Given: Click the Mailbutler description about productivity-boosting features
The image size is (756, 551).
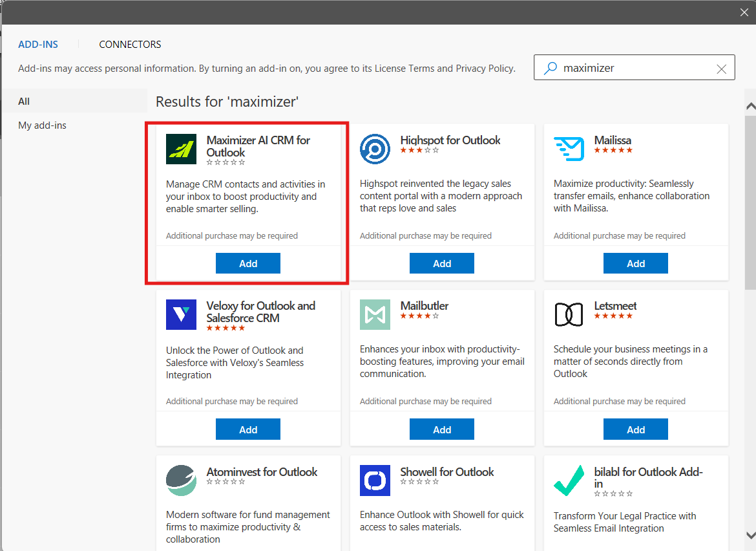Looking at the screenshot, I should coord(442,362).
